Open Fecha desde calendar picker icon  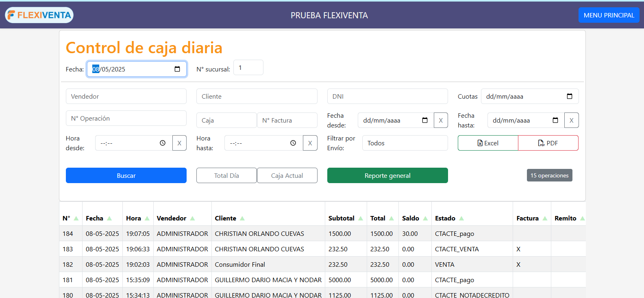[x=425, y=120]
